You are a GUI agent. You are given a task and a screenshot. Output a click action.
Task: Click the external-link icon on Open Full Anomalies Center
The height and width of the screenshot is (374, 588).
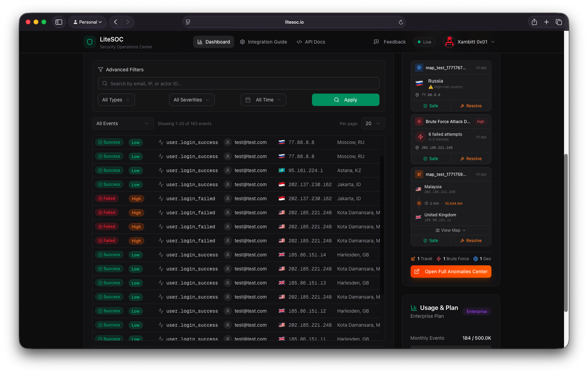pos(417,271)
